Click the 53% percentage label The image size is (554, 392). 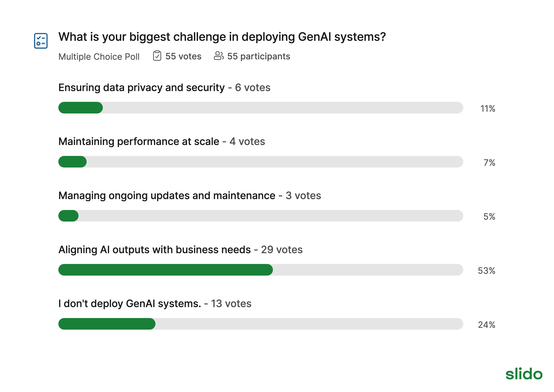pos(486,271)
